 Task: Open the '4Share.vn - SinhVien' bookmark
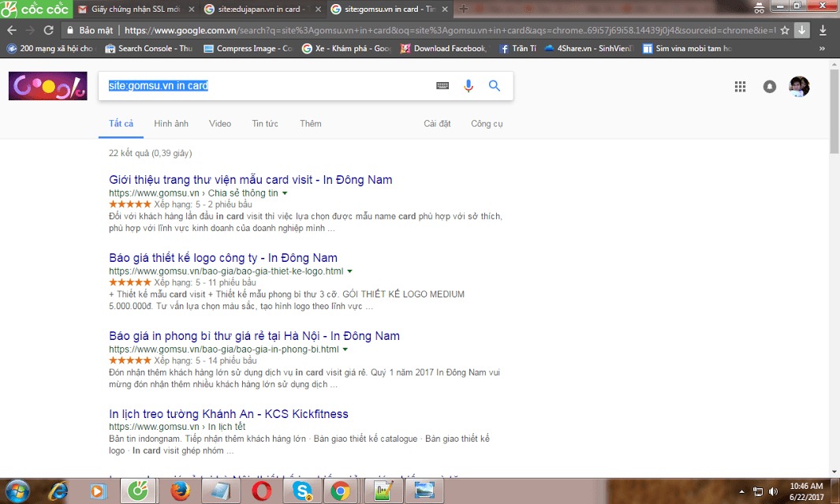coord(588,48)
